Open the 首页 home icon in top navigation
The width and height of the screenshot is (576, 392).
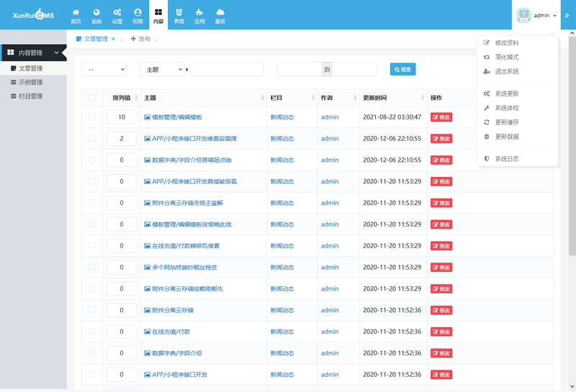click(x=76, y=15)
